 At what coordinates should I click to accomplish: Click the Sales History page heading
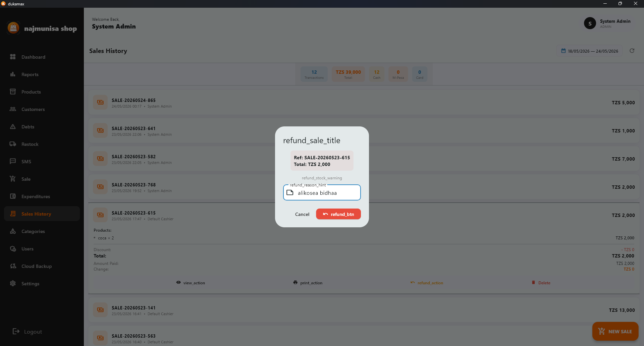(108, 51)
